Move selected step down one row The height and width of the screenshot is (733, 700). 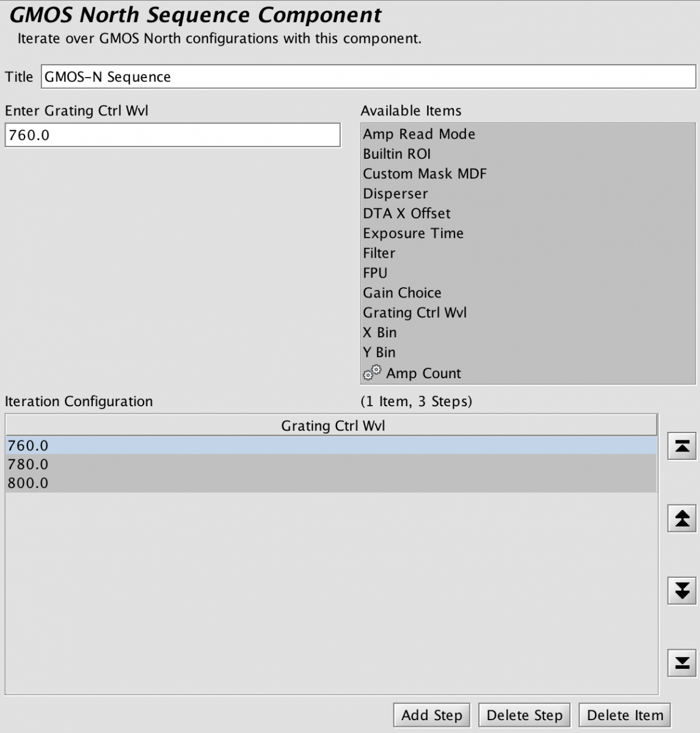(682, 590)
